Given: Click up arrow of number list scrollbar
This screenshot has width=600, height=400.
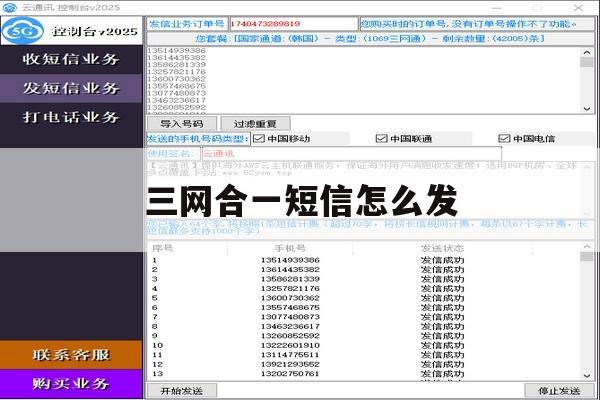Looking at the screenshot, I should (x=587, y=52).
